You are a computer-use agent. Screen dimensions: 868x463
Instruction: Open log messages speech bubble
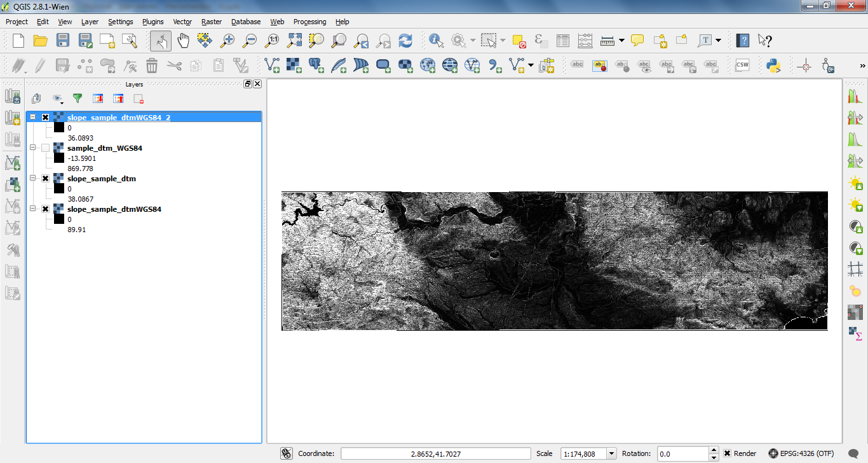(853, 453)
